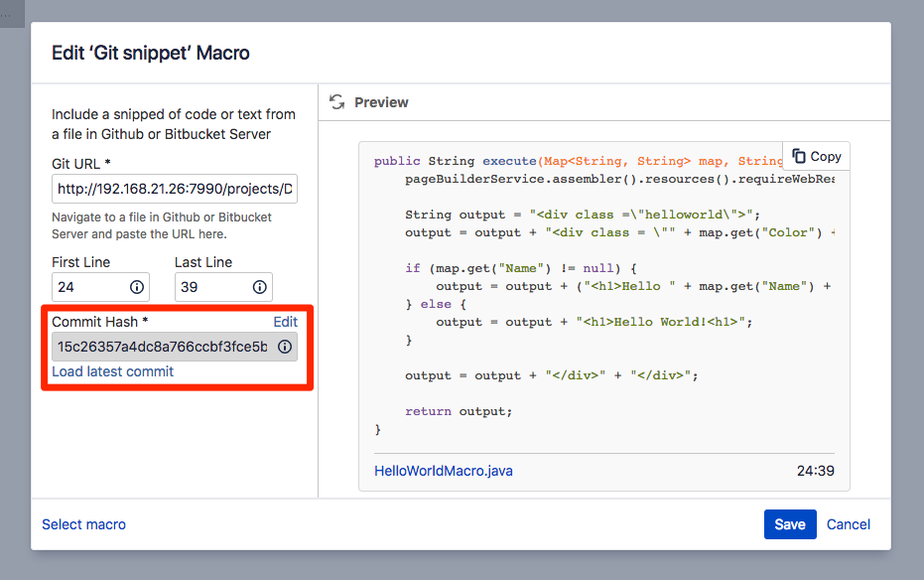Click the refresh icon beside Preview
The width and height of the screenshot is (924, 580).
pos(337,102)
